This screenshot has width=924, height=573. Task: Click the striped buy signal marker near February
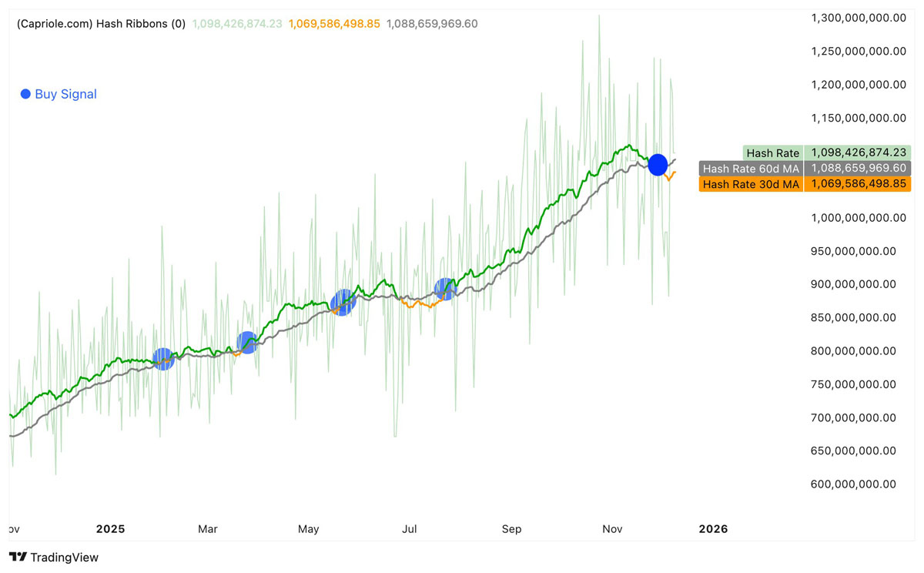click(x=163, y=358)
